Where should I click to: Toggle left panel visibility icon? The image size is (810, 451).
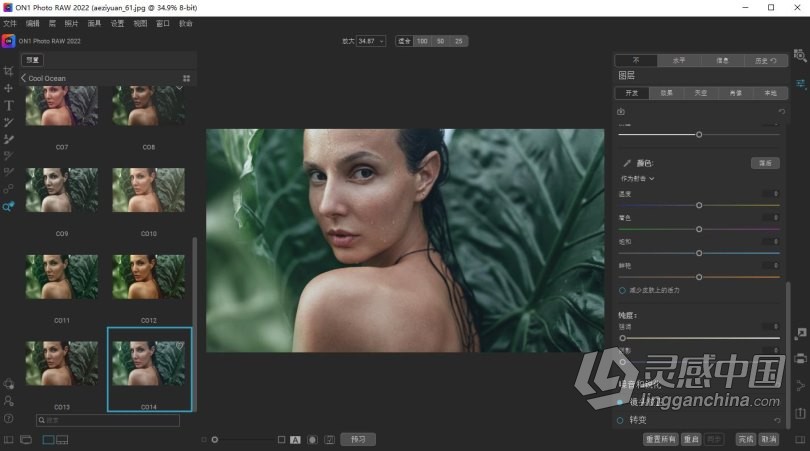coord(8,440)
